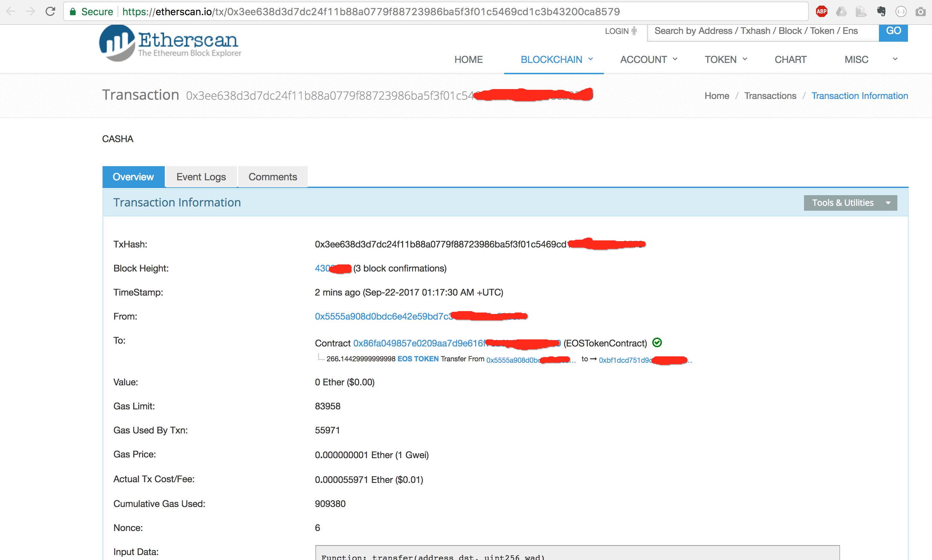Click the browser forward arrow

click(x=30, y=12)
